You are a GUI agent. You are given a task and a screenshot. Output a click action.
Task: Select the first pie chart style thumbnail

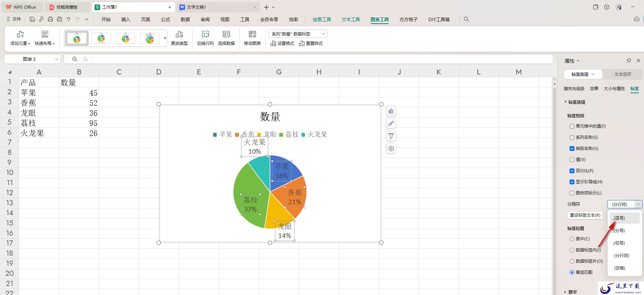point(77,38)
